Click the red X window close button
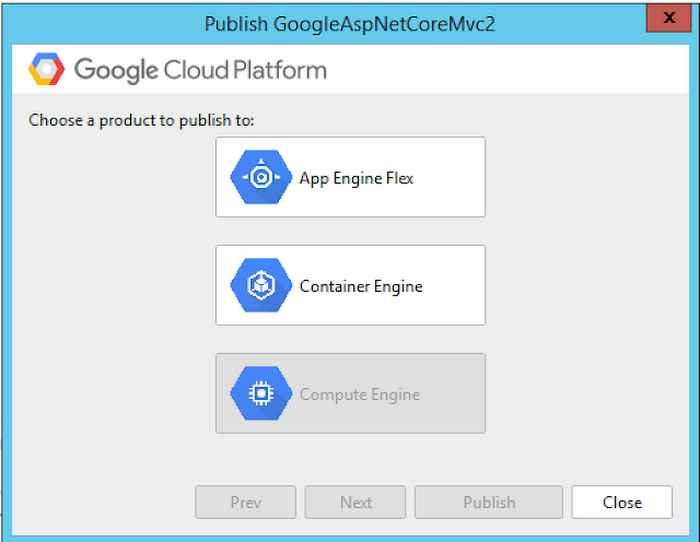The image size is (700, 542). [669, 18]
